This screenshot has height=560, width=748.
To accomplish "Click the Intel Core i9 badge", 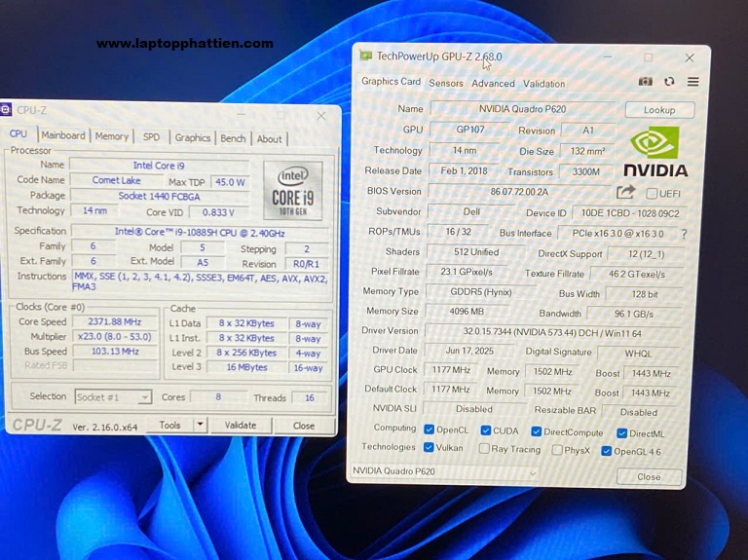I will point(293,188).
